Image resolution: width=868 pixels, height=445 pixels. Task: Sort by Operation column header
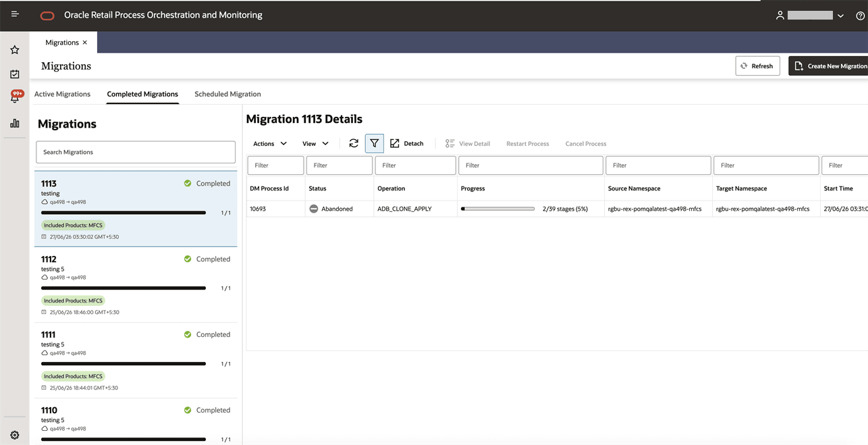[x=391, y=188]
